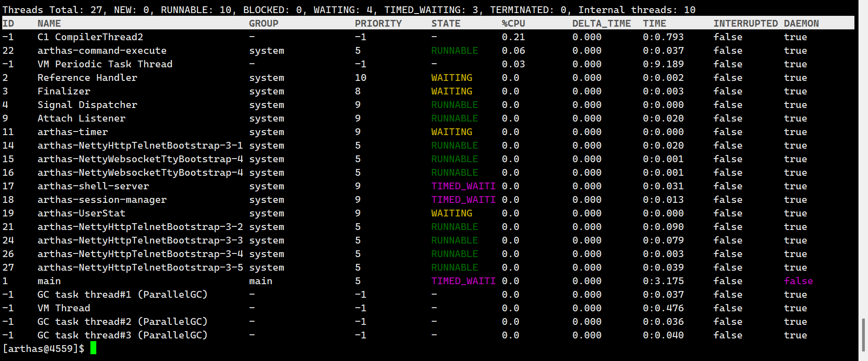Click the 0.06 CPU value
868x361 pixels.
click(514, 51)
